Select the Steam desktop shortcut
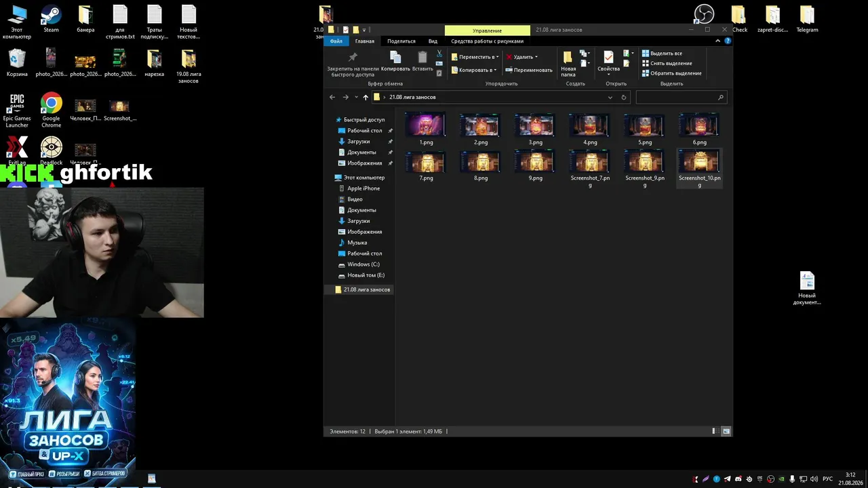Viewport: 868px width, 488px height. (51, 20)
